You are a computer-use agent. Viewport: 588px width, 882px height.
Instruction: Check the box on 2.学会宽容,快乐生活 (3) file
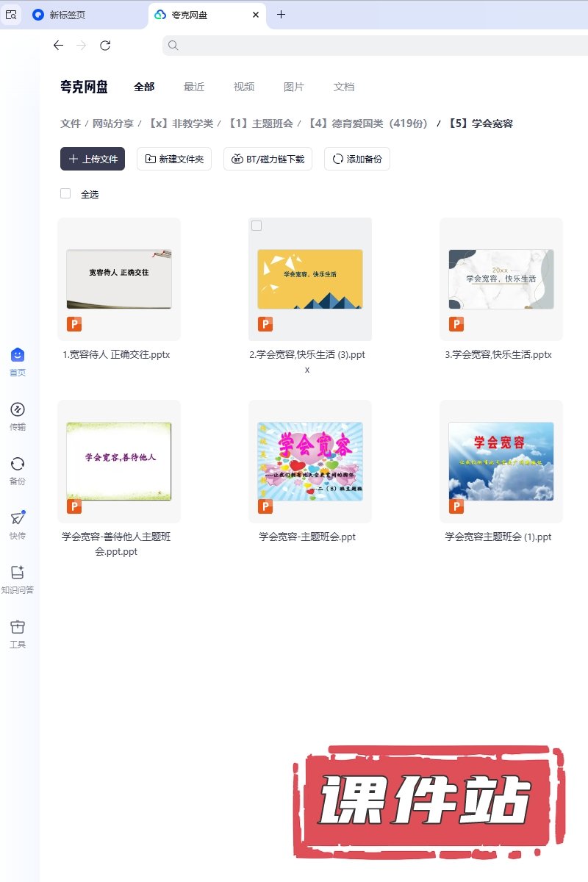click(x=257, y=226)
